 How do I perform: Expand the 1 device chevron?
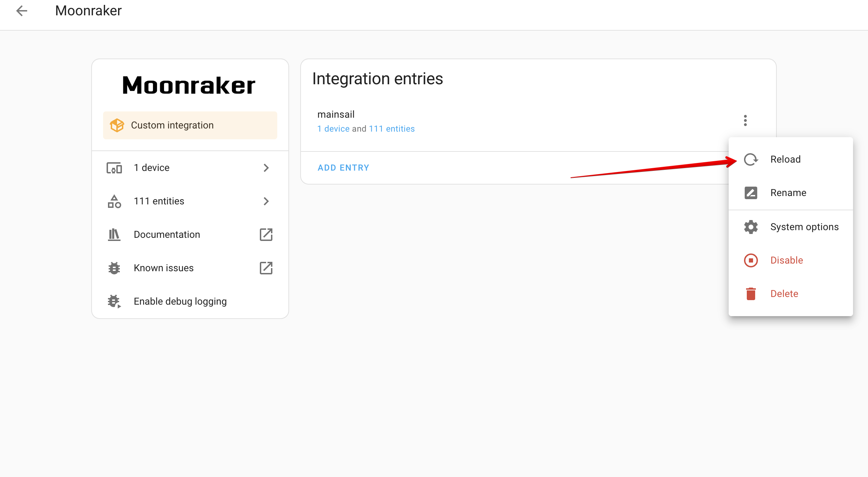click(x=266, y=168)
